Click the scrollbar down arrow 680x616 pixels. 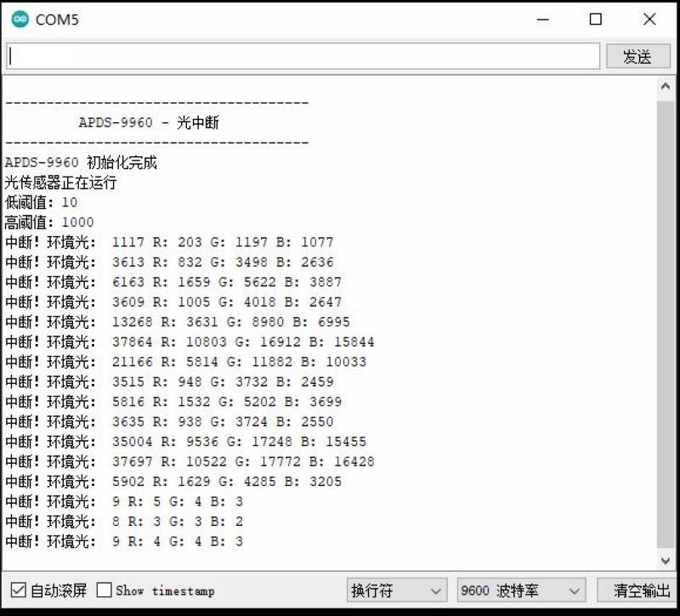tap(666, 561)
